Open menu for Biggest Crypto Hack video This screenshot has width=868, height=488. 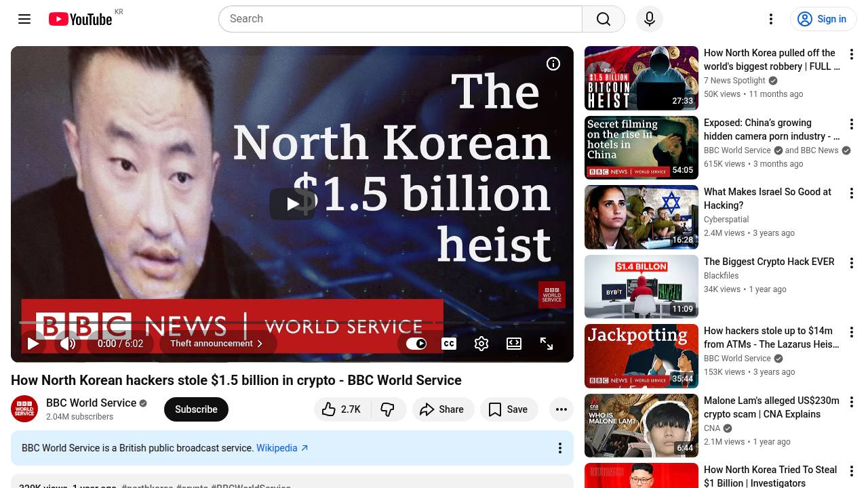(852, 263)
